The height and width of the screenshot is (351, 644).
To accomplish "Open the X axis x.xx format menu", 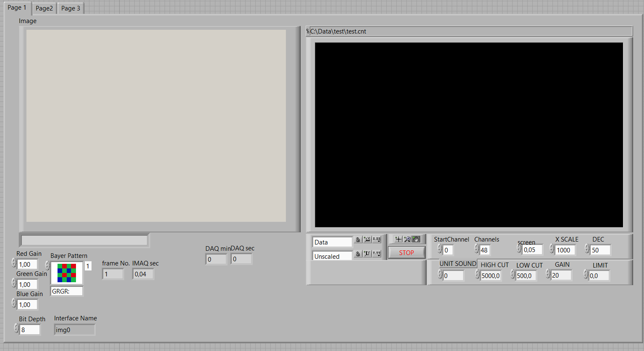I will click(x=377, y=239).
